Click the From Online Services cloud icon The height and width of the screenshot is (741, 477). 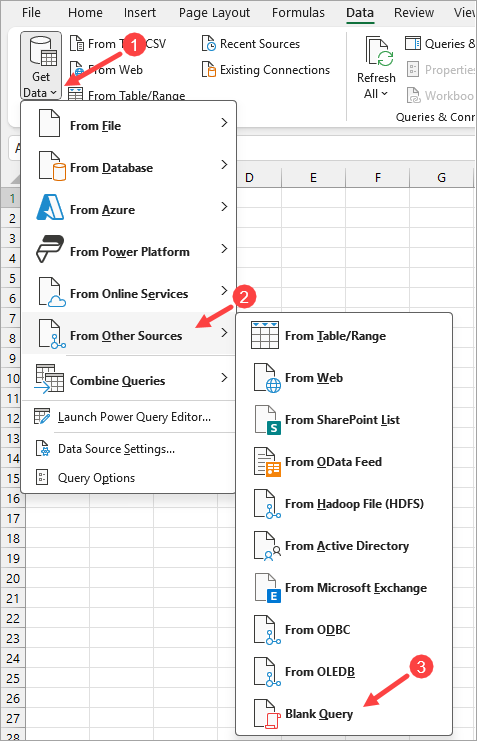tap(52, 292)
